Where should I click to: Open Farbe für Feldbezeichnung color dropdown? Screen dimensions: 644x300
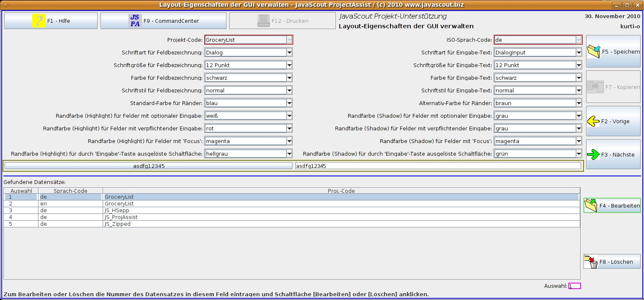point(289,78)
